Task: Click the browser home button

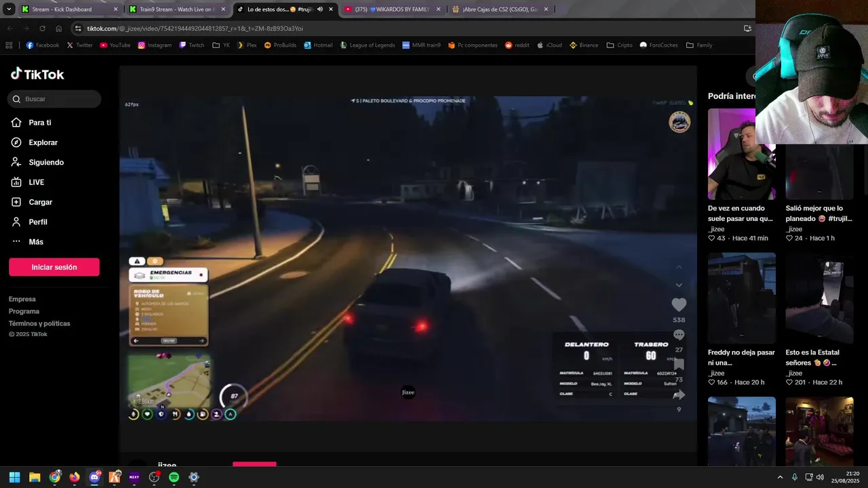Action: (58, 28)
